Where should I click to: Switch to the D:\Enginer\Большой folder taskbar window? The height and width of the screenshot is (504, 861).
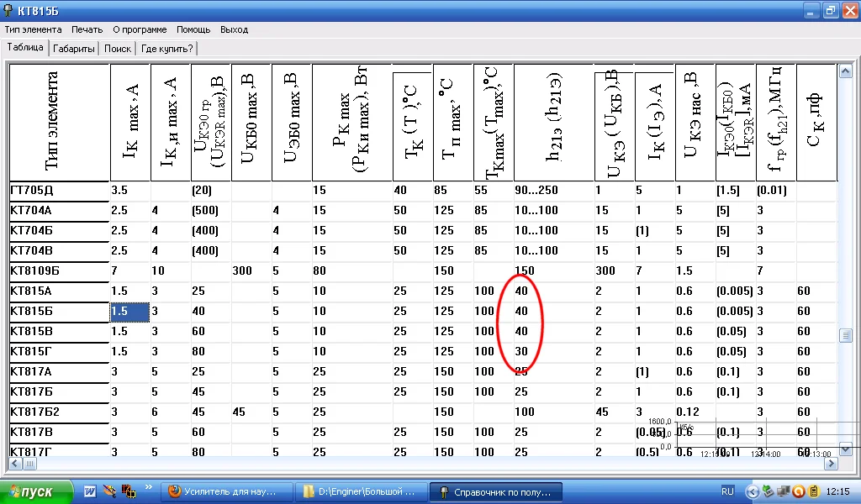tap(361, 492)
